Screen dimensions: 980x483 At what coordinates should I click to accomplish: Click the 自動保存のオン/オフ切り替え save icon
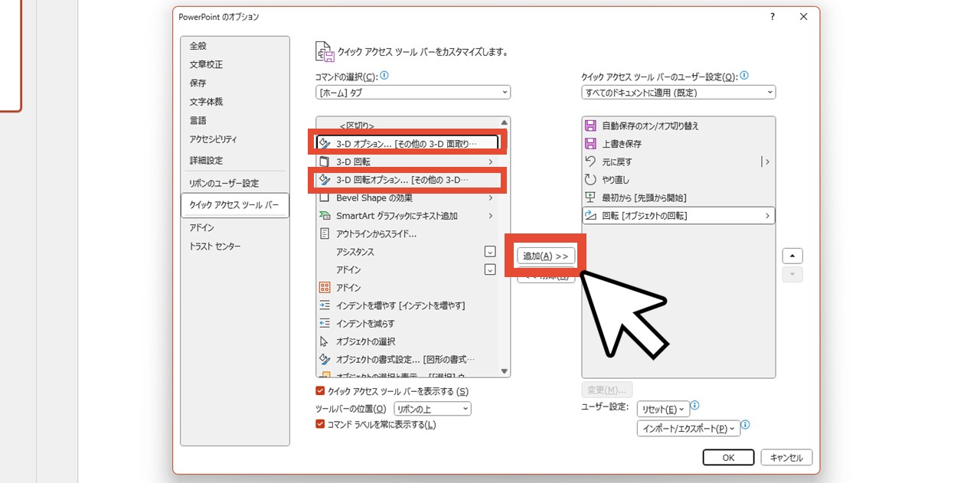(x=590, y=126)
